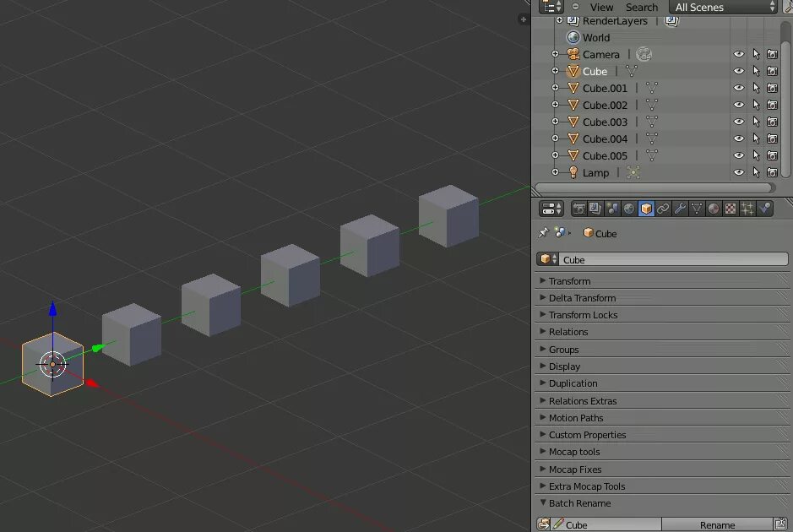The height and width of the screenshot is (532, 793).
Task: Expand the Transform panel
Action: [662, 280]
